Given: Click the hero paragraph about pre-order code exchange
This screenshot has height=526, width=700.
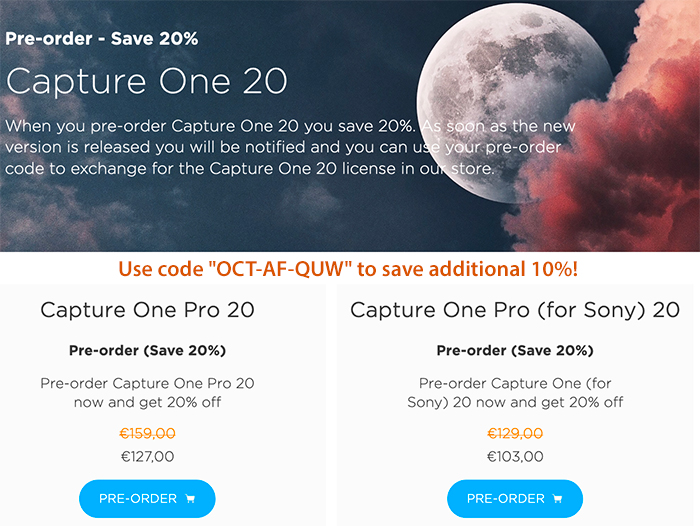Looking at the screenshot, I should (290, 147).
